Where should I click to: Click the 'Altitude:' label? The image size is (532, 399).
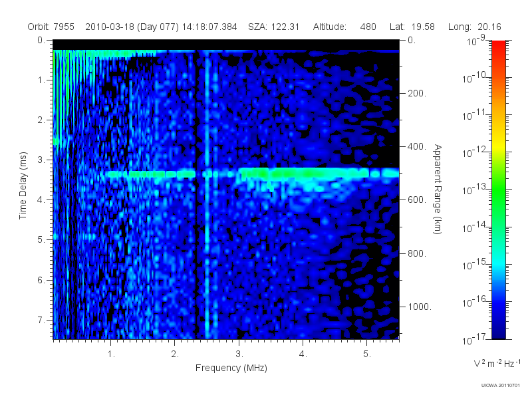(329, 27)
